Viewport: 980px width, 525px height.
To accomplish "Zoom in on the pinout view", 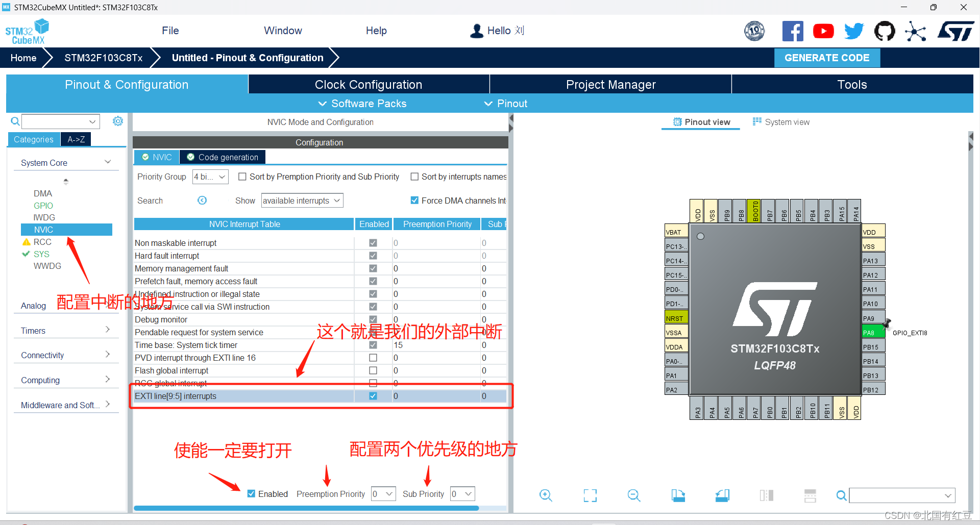I will [546, 495].
